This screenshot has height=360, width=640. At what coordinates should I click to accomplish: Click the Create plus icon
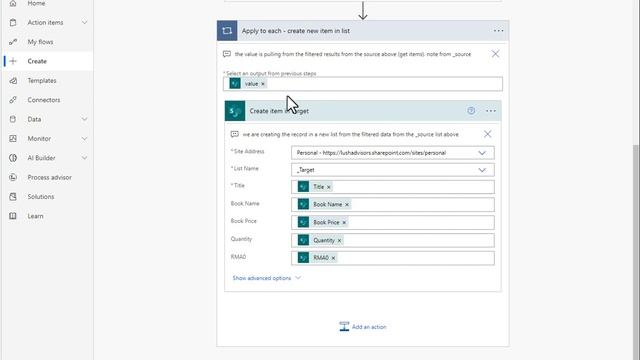pos(13,61)
